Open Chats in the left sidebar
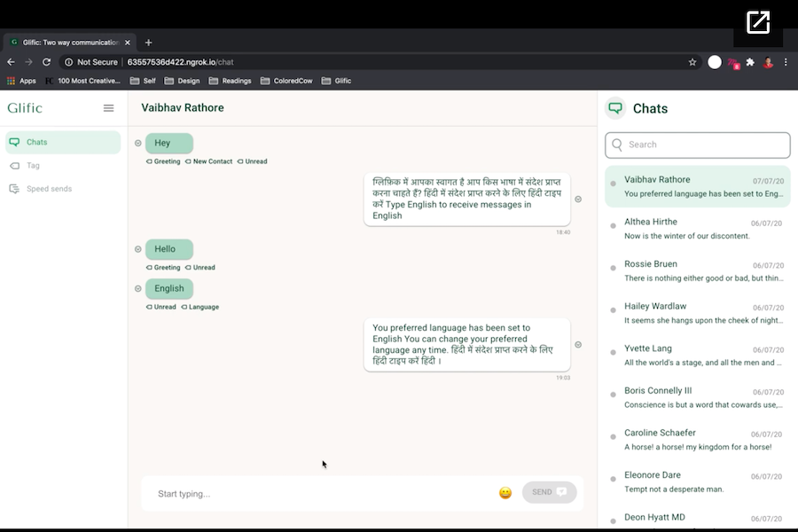Screen dimensions: 798x532 point(63,142)
